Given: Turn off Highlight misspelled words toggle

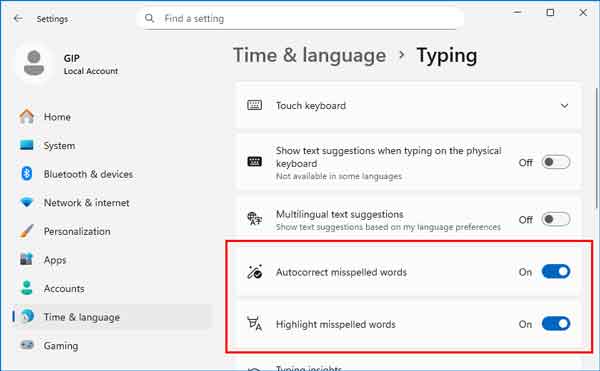Looking at the screenshot, I should pyautogui.click(x=556, y=324).
